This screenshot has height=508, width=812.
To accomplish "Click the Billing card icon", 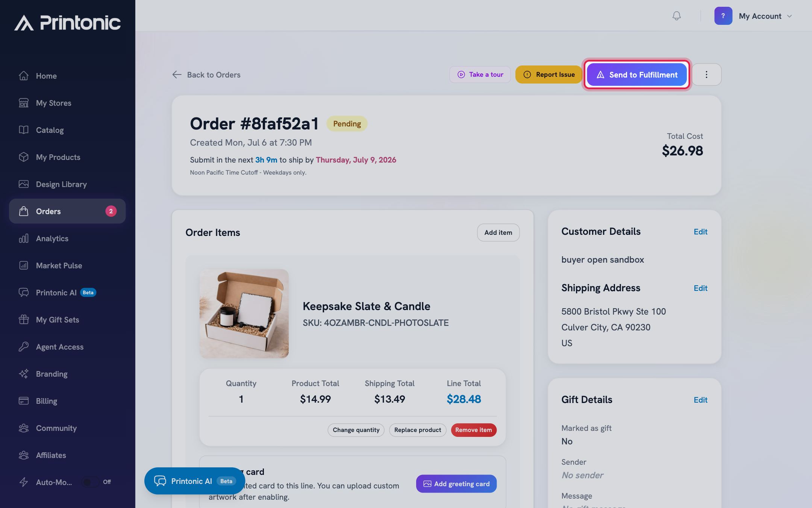I will click(24, 401).
